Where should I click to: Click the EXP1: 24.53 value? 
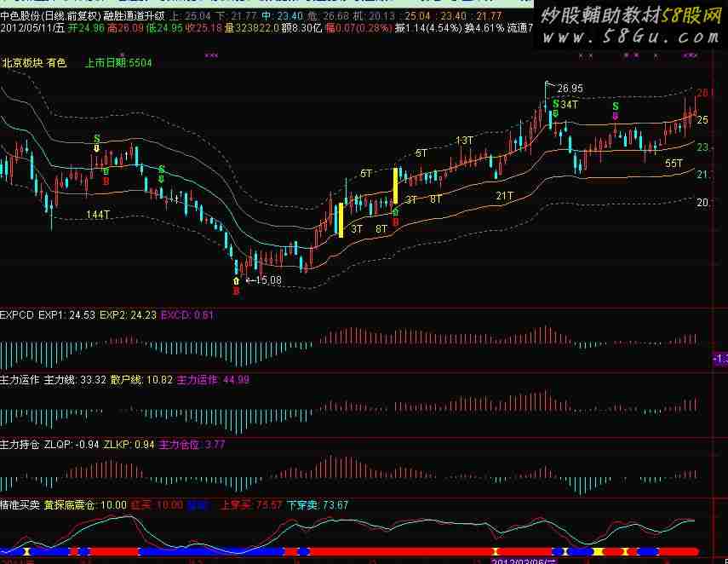(x=67, y=315)
